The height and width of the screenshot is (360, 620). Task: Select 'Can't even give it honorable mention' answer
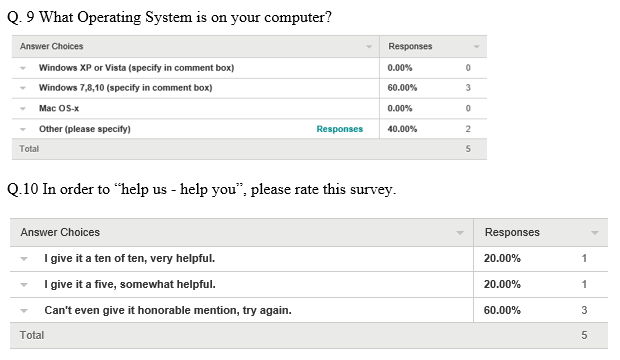(x=168, y=310)
